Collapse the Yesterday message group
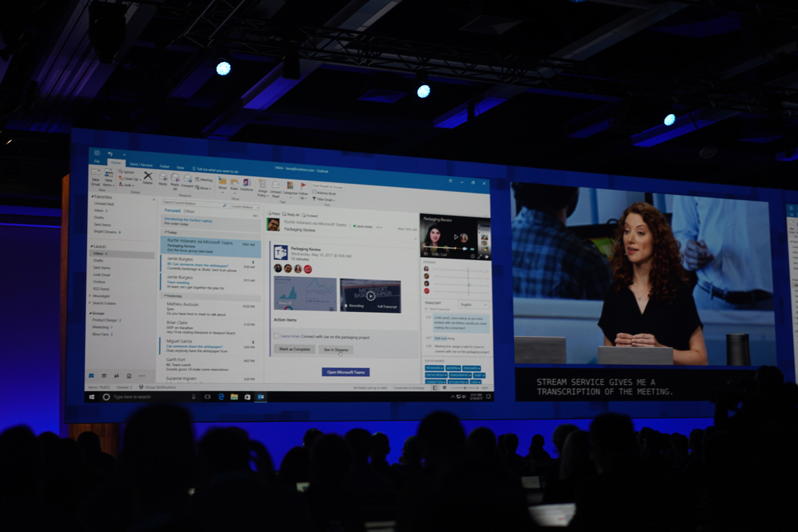The image size is (798, 532). point(165,296)
